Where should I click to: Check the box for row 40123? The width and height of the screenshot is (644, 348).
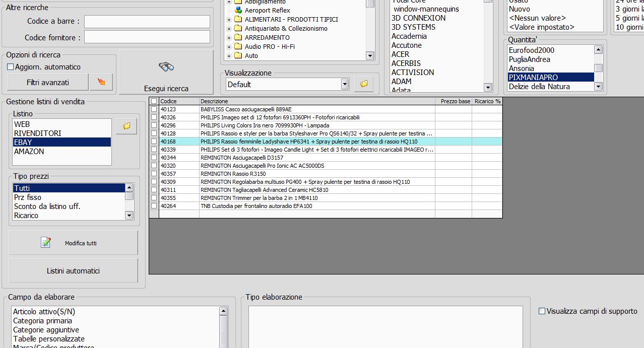coord(154,109)
